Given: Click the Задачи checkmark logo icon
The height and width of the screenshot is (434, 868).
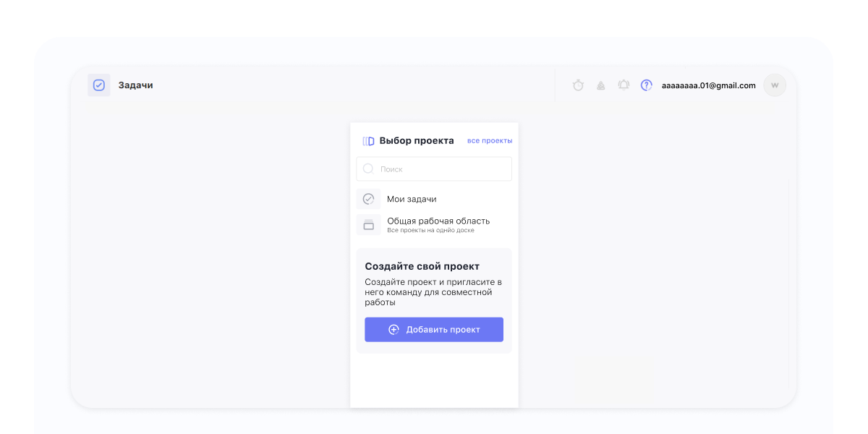Looking at the screenshot, I should point(99,85).
